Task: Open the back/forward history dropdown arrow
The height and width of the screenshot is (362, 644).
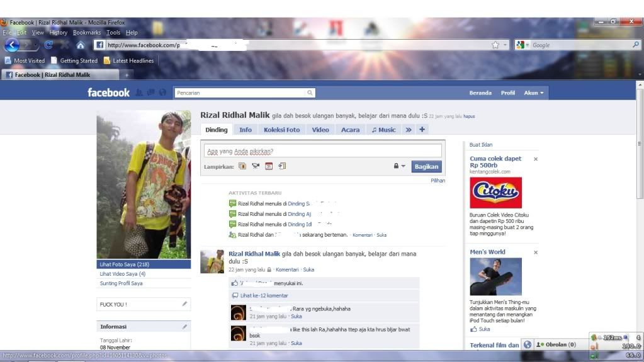Action: 35,45
